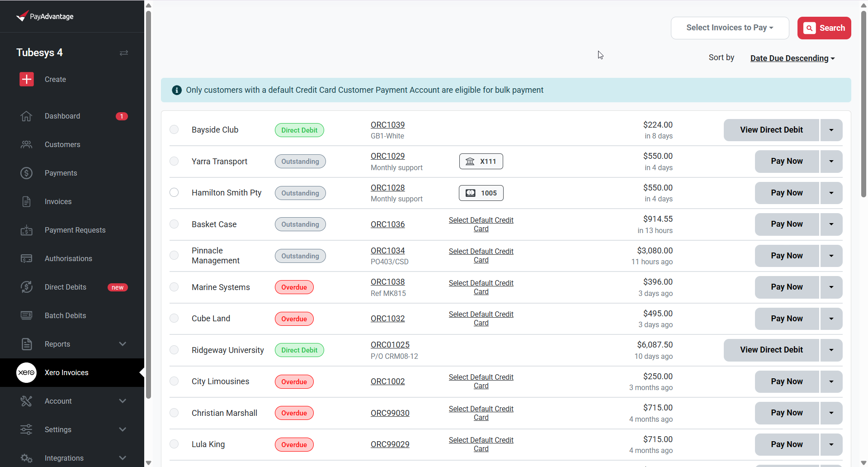
Task: Click the sidebar vertical scrollbar
Action: pyautogui.click(x=148, y=204)
